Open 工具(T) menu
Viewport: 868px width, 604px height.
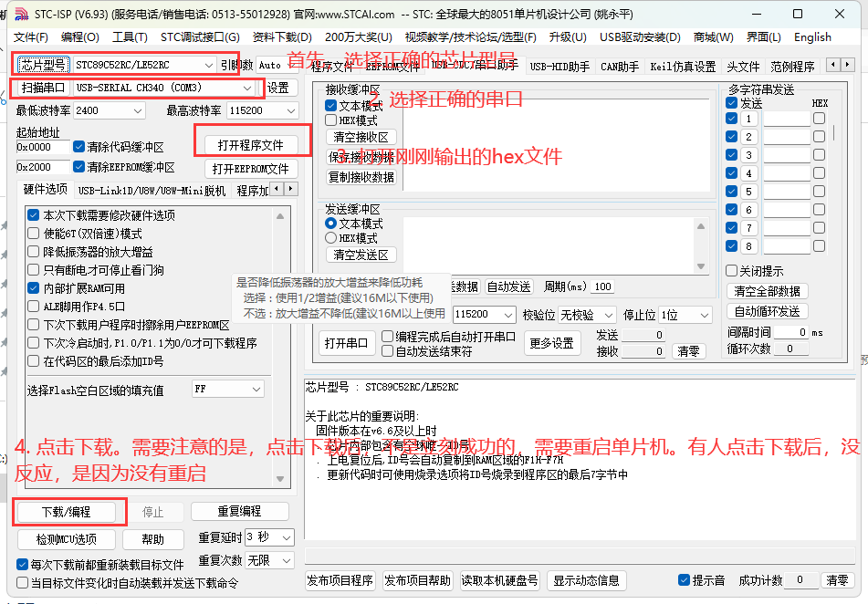tap(130, 37)
